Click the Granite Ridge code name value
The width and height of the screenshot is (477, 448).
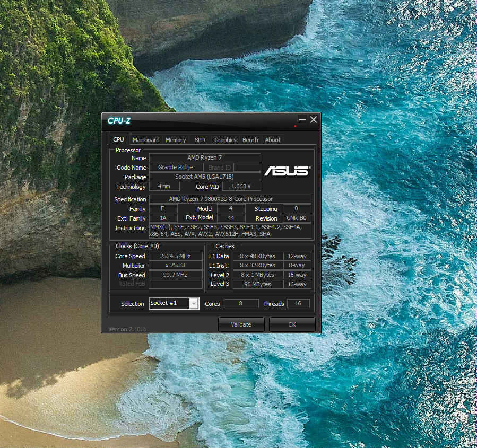(x=176, y=167)
